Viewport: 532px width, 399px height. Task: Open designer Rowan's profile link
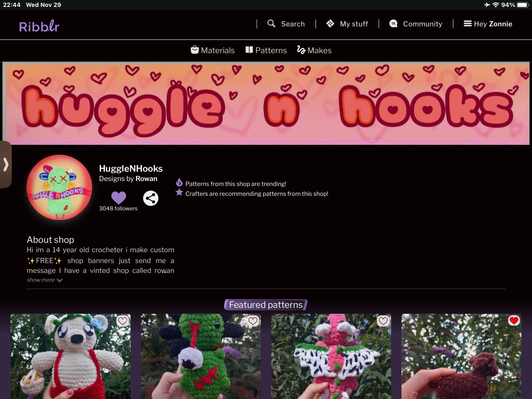[x=146, y=179]
